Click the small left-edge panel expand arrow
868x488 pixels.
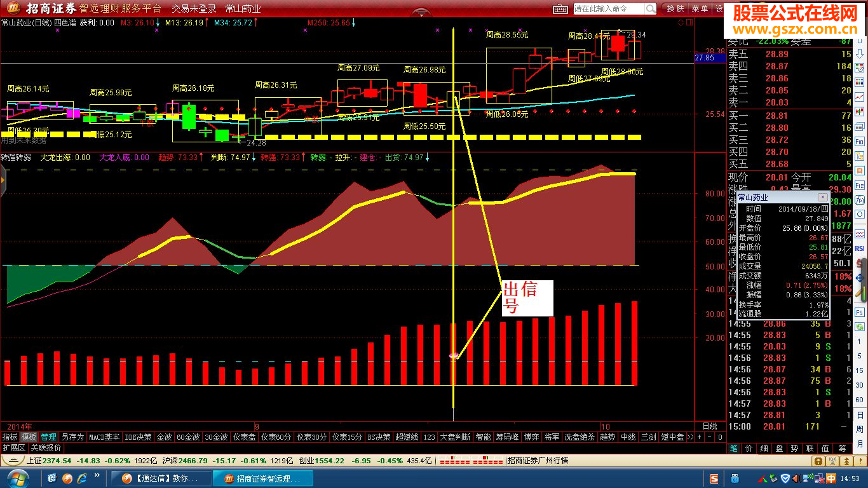[x=3, y=181]
